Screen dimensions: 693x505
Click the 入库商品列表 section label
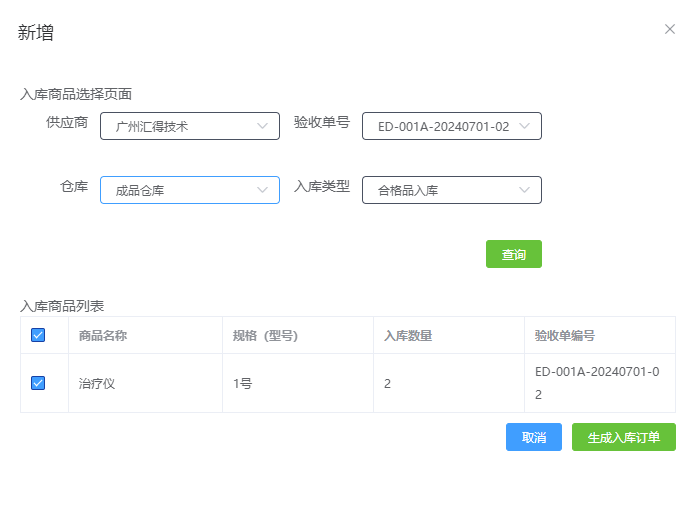(62, 305)
